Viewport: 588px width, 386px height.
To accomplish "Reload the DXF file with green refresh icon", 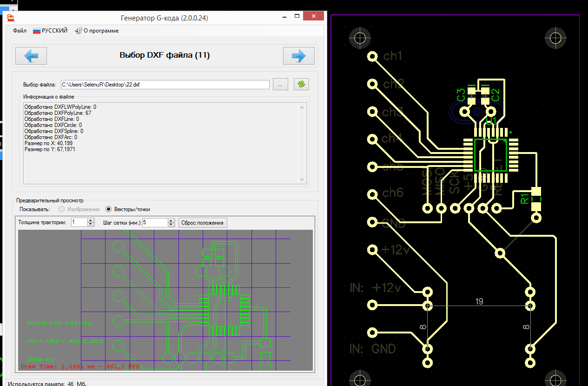I will [x=301, y=84].
